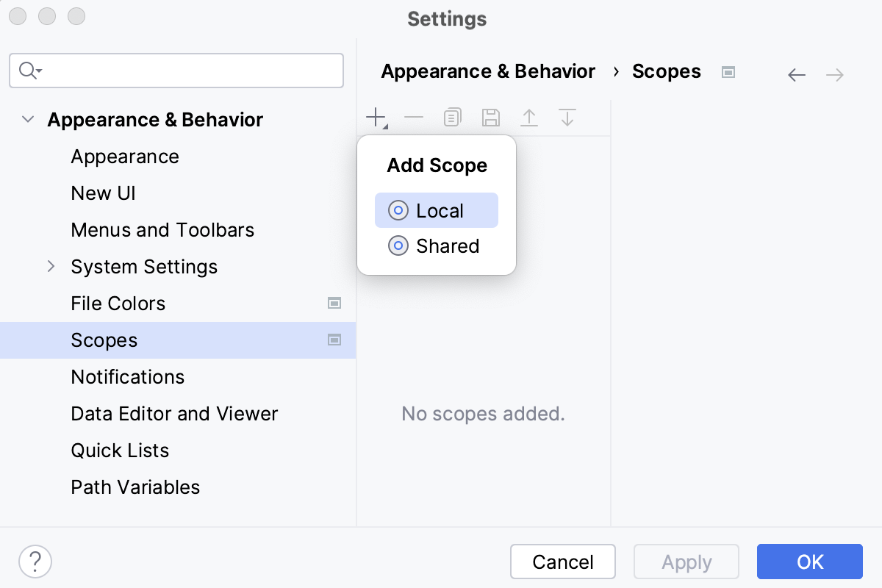The width and height of the screenshot is (882, 588).
Task: Click the Cancel button
Action: [562, 562]
